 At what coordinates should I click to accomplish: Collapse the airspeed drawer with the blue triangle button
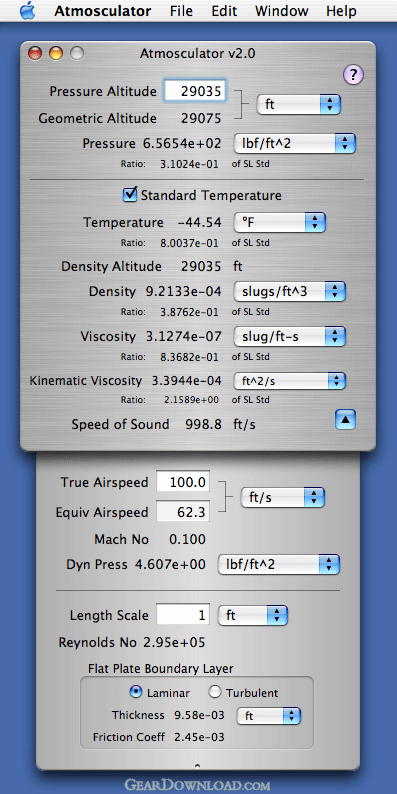pos(345,419)
